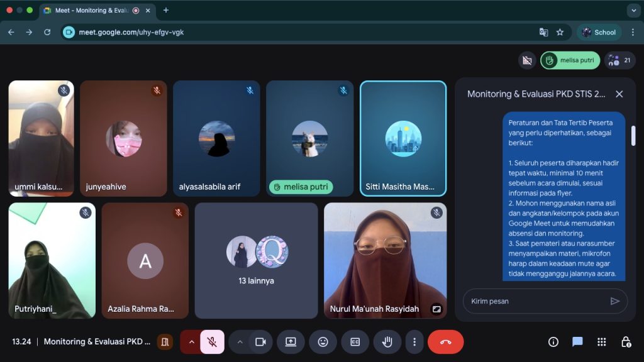Screen dimensions: 644x362
Task: Open host controls lock icon
Action: (x=626, y=342)
